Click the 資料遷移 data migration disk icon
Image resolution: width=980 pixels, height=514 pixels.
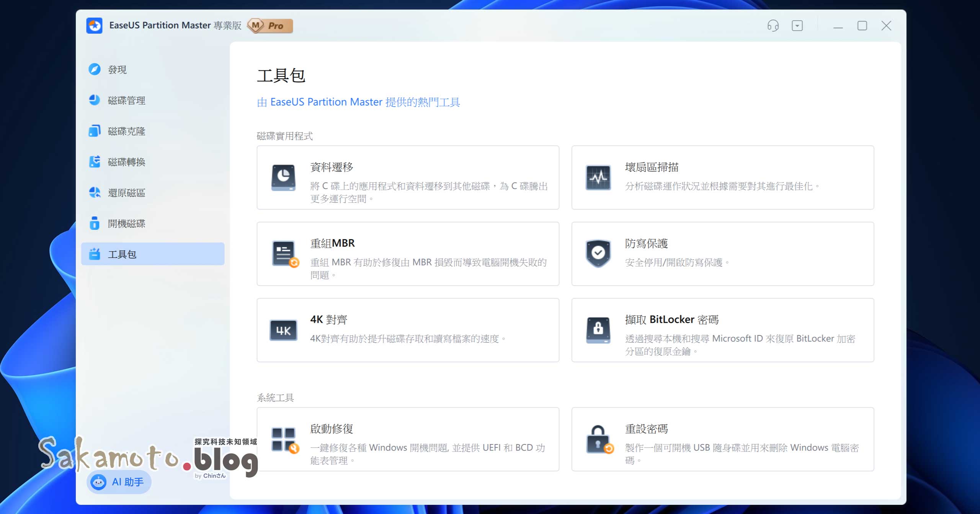[283, 177]
